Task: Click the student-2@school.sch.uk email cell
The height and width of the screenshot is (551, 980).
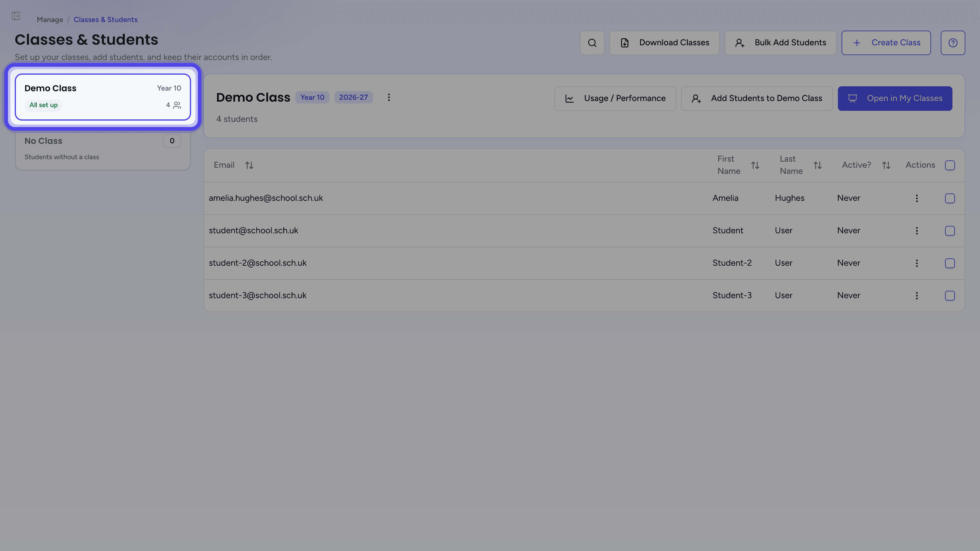Action: (x=258, y=263)
